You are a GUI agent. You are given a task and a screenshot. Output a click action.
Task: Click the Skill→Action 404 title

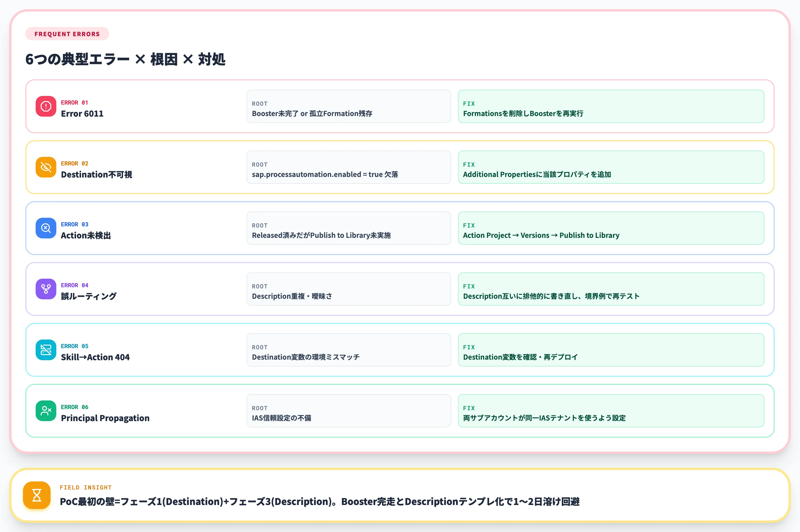(x=95, y=357)
